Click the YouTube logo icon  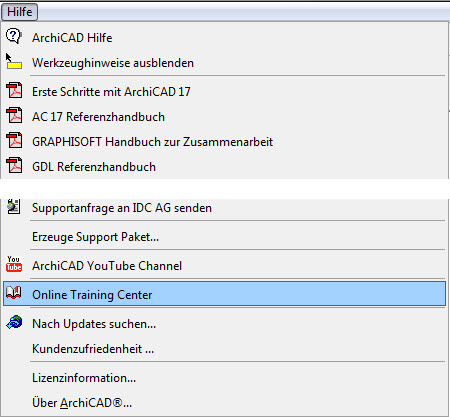point(14,264)
